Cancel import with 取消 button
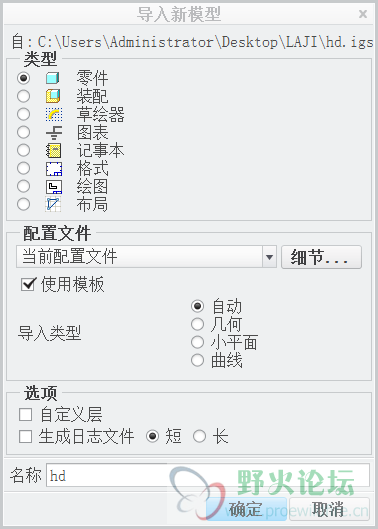The height and width of the screenshot is (529, 378). [329, 509]
